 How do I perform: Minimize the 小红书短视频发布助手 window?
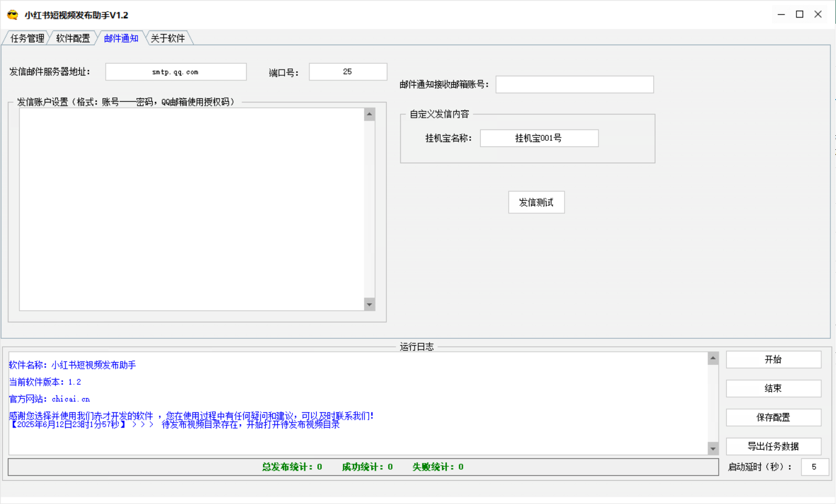click(781, 15)
